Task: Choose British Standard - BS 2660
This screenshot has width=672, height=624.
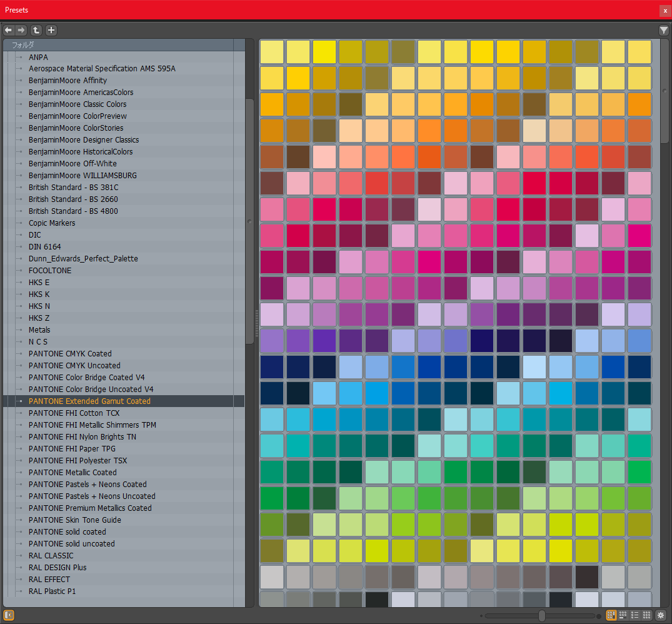Action: pyautogui.click(x=73, y=199)
